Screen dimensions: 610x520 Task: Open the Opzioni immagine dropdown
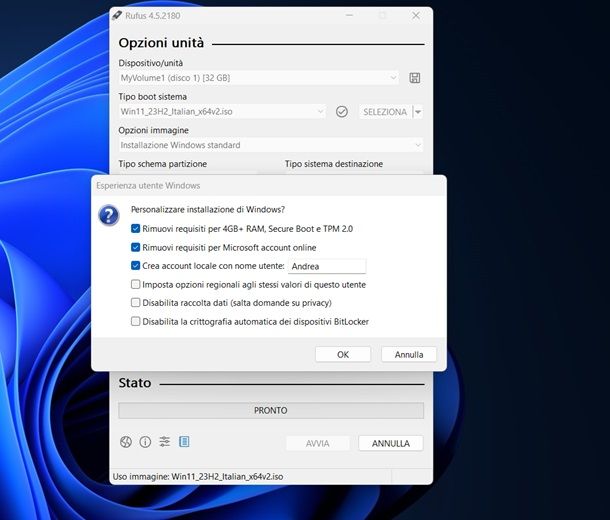pyautogui.click(x=271, y=145)
